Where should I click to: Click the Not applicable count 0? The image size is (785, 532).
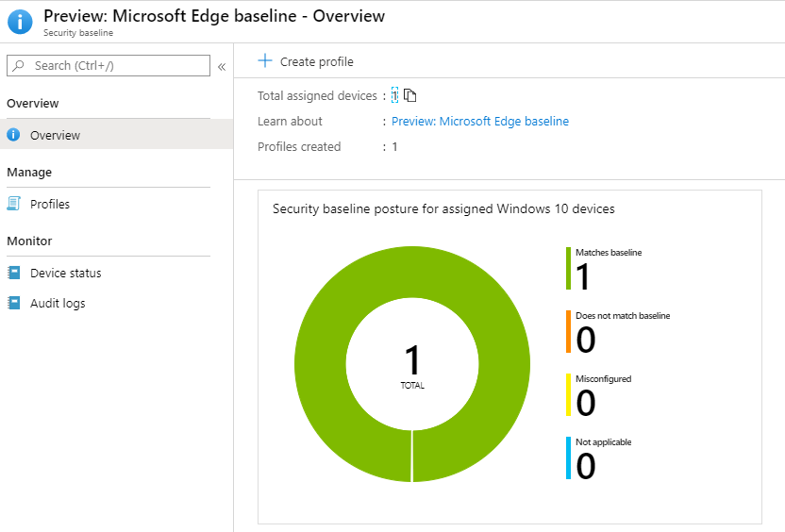pyautogui.click(x=586, y=466)
